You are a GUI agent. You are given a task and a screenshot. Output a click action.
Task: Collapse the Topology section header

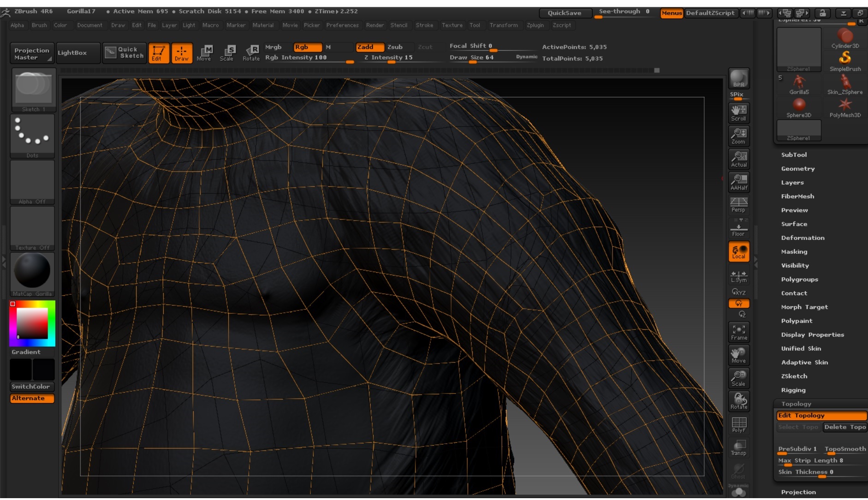[796, 404]
